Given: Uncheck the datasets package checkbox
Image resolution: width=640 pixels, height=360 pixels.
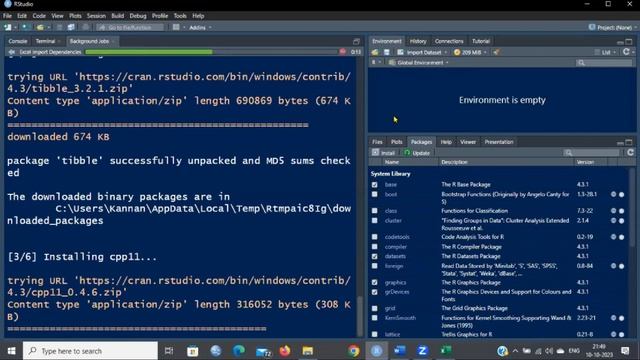Looking at the screenshot, I should click(x=374, y=256).
